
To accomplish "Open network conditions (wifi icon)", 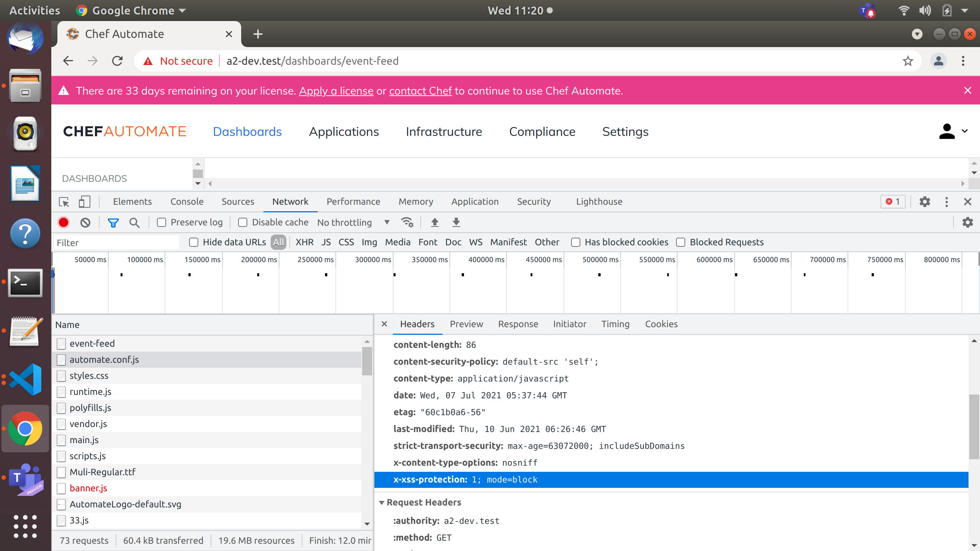I will click(407, 222).
